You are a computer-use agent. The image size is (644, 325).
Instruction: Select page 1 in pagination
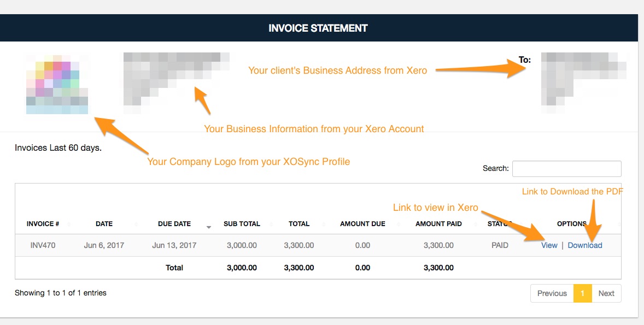[x=582, y=293]
